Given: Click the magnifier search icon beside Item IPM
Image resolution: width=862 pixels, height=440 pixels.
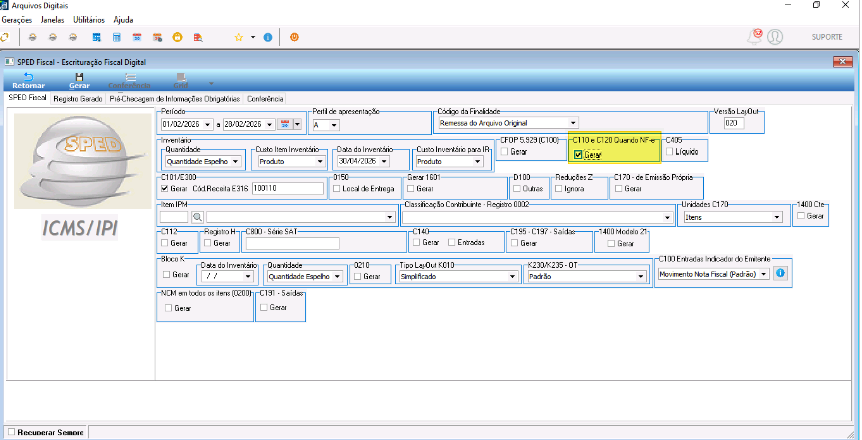Looking at the screenshot, I should pyautogui.click(x=197, y=217).
